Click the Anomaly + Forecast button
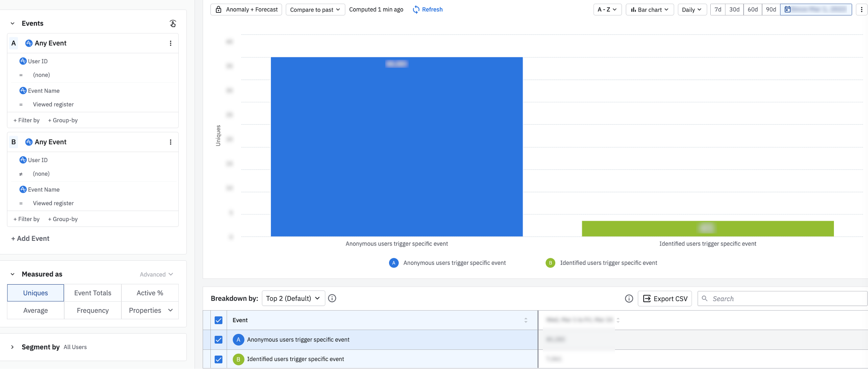The height and width of the screenshot is (370, 868). 247,9
